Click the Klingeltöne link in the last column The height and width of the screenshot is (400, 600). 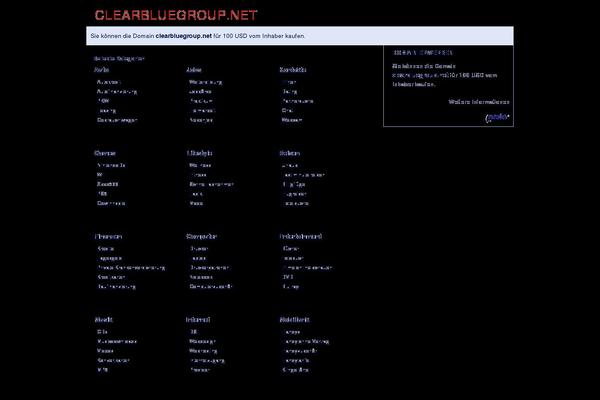click(x=296, y=370)
